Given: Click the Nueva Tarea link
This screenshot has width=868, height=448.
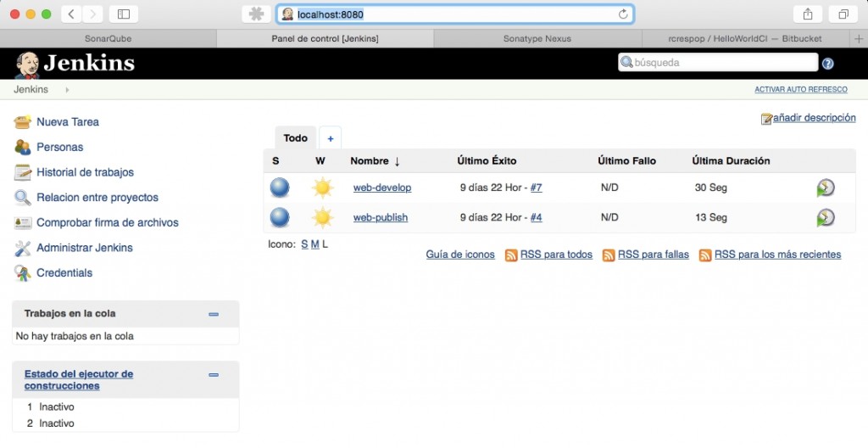Looking at the screenshot, I should pos(68,122).
